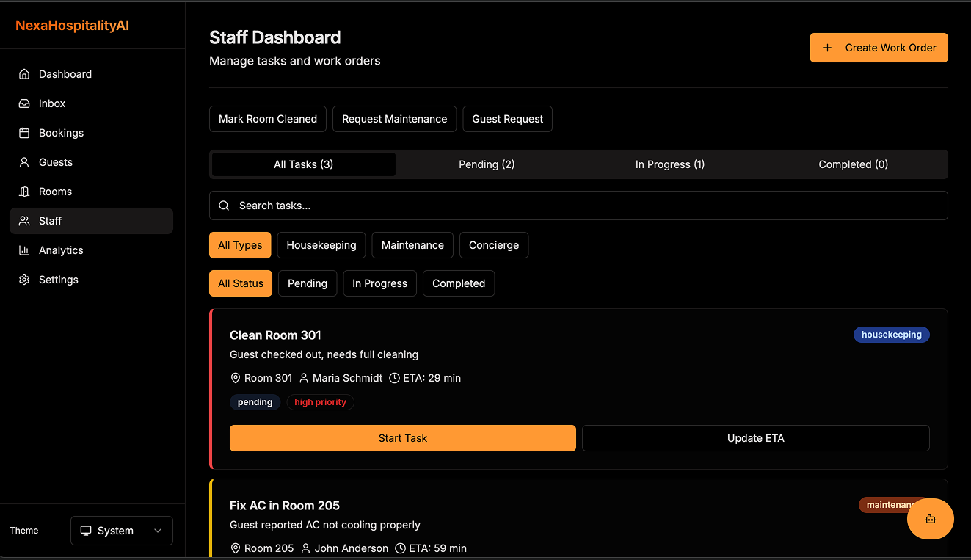Toggle the All Types filter chip
The width and height of the screenshot is (971, 560).
[240, 244]
